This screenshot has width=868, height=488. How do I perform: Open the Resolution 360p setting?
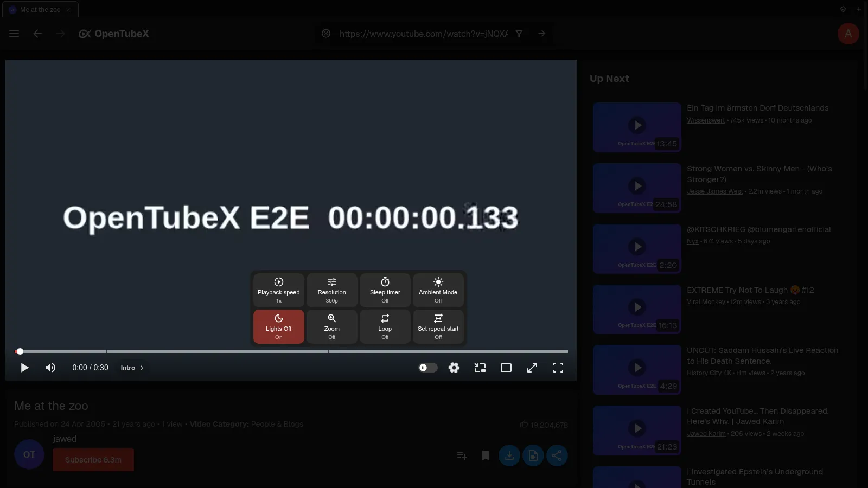(332, 290)
